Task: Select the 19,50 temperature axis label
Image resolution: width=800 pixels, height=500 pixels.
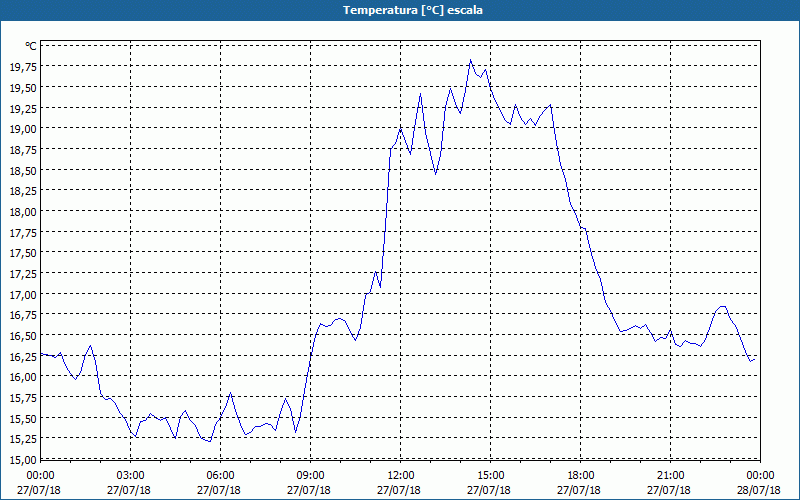Action: point(23,87)
